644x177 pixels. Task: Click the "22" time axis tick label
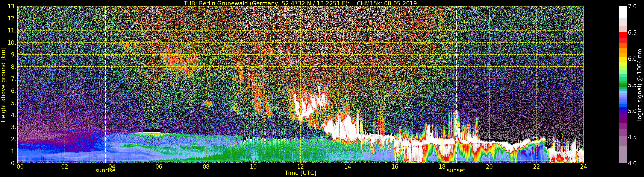pos(536,166)
